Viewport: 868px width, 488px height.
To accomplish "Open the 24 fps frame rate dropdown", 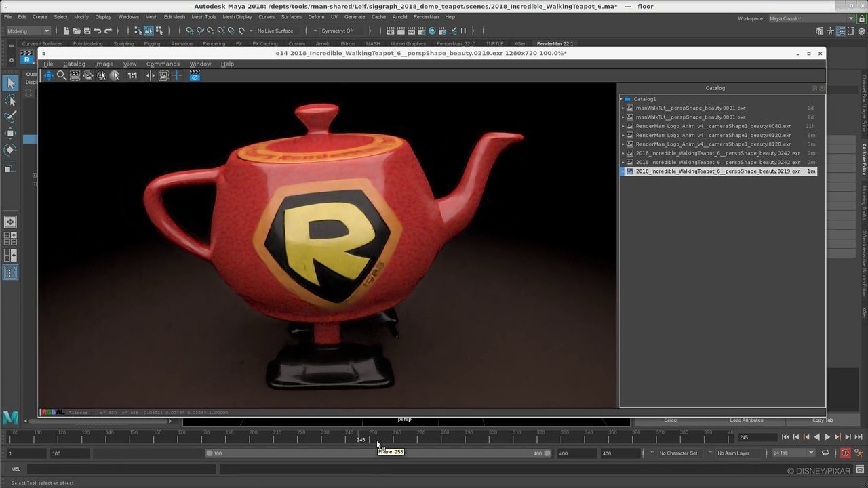I will (793, 453).
